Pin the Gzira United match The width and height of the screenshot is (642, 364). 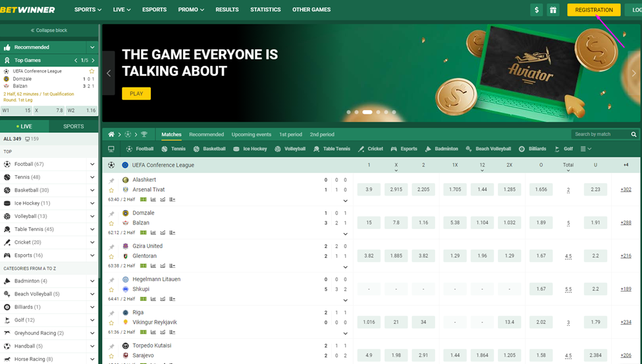111,247
